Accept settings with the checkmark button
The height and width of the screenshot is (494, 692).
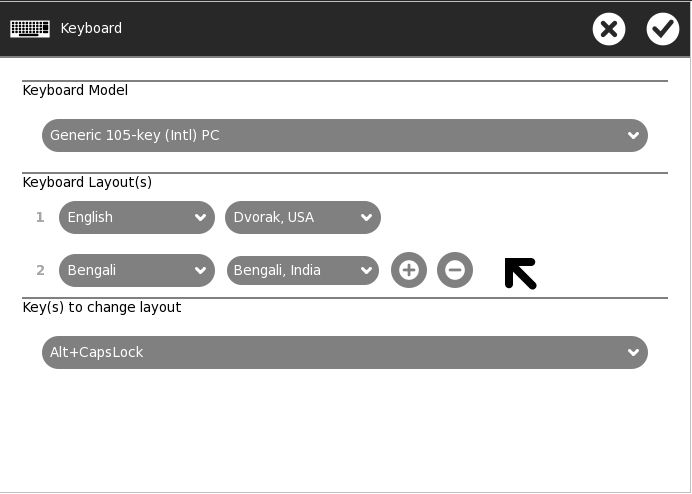tap(663, 29)
